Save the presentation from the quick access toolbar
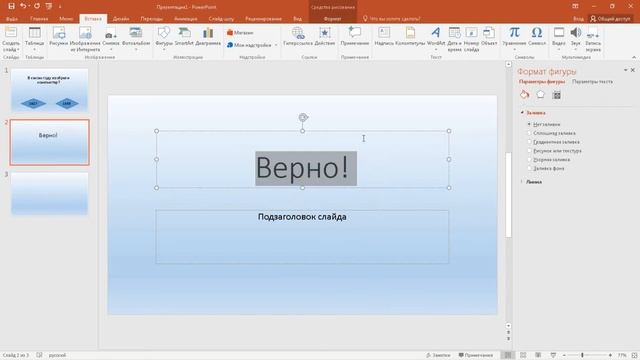640x360 pixels. [x=11, y=6]
